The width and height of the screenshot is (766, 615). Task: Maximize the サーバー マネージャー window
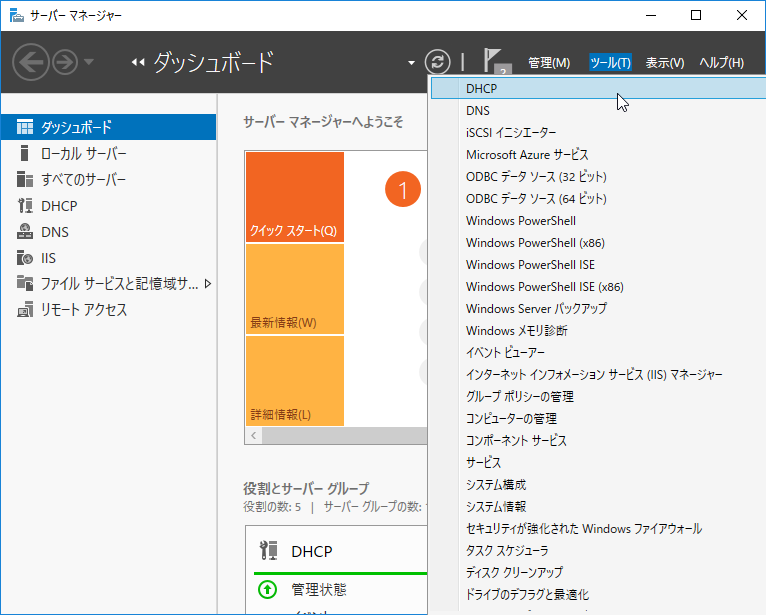pyautogui.click(x=696, y=16)
